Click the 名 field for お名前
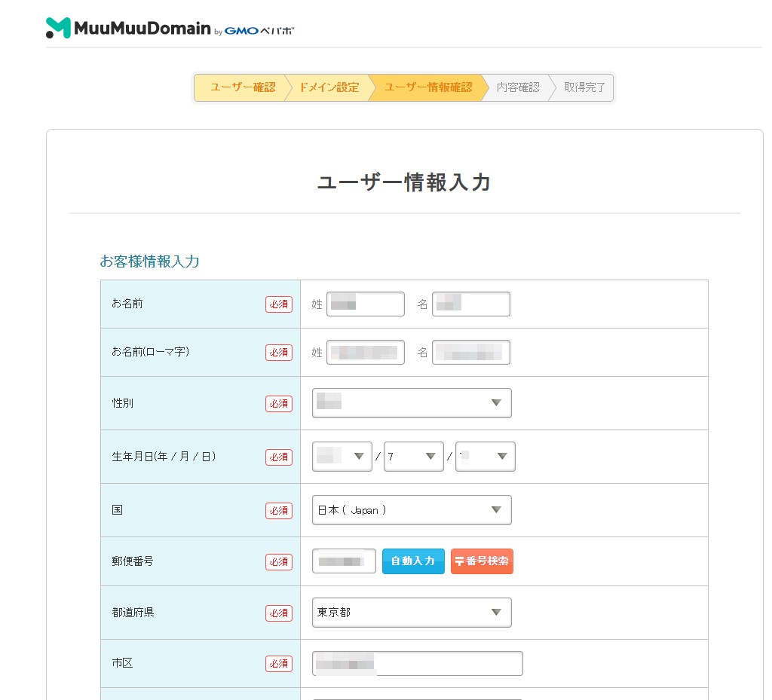The width and height of the screenshot is (772, 700). 471,304
